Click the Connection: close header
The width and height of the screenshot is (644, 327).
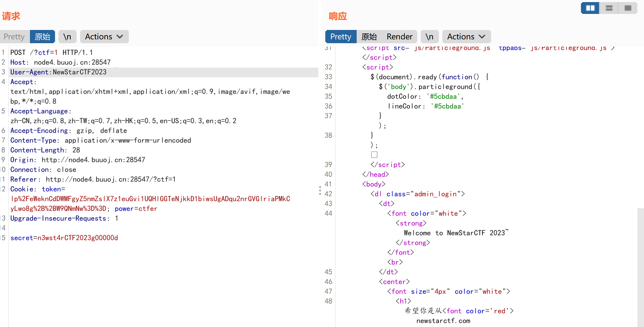pos(43,170)
